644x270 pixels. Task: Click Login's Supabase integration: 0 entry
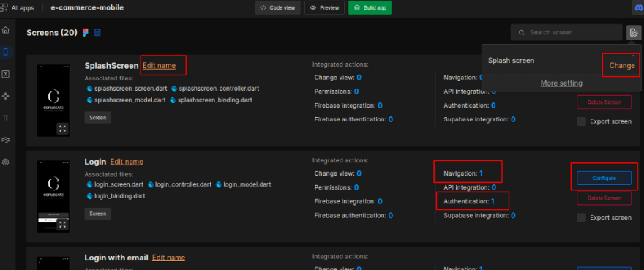pos(480,215)
